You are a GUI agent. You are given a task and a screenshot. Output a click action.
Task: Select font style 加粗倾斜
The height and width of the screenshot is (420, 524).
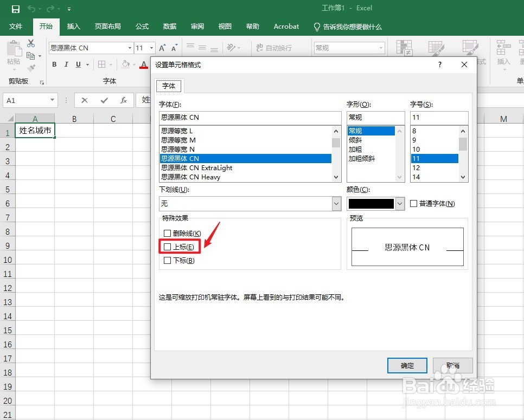point(371,159)
